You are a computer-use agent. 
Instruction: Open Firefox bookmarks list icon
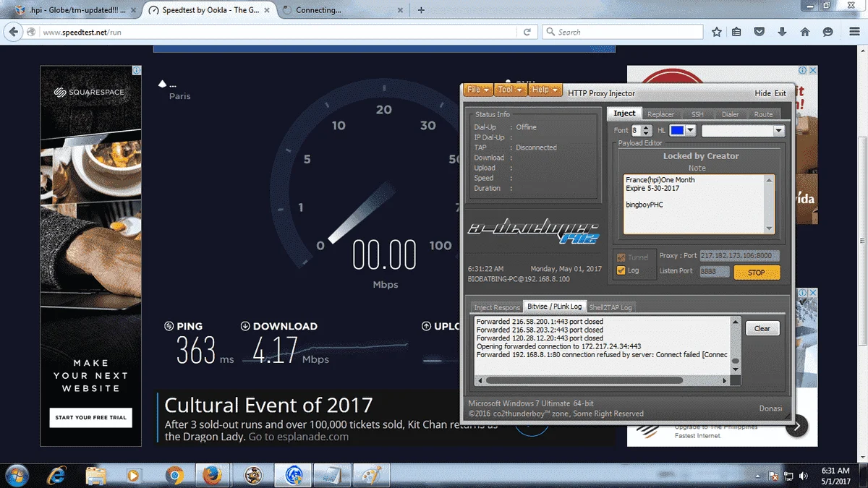click(736, 32)
